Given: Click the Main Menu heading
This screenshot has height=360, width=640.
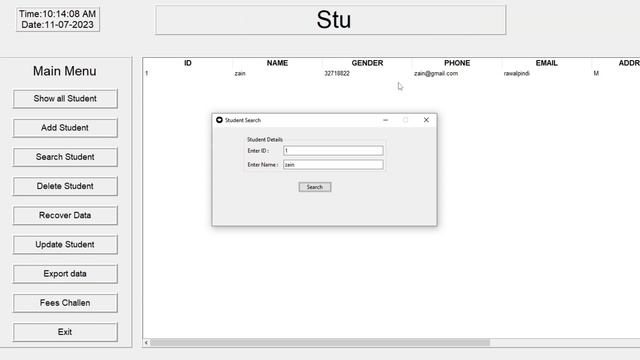Looking at the screenshot, I should click(65, 71).
